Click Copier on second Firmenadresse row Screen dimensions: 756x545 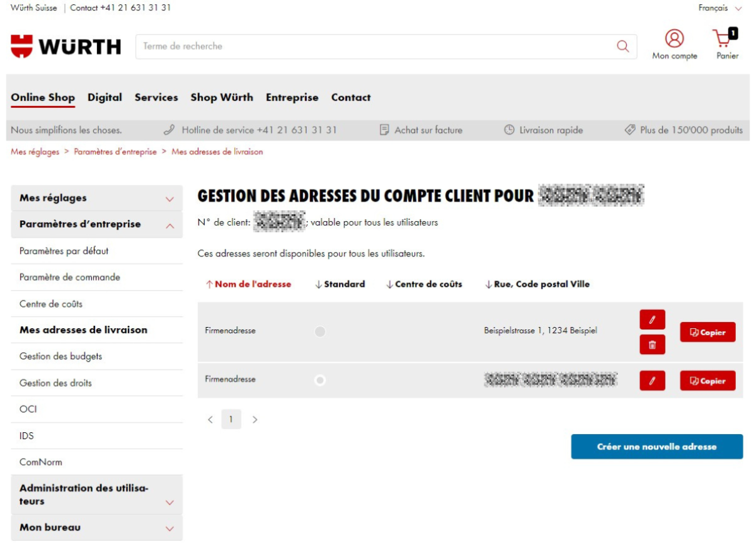(x=707, y=381)
